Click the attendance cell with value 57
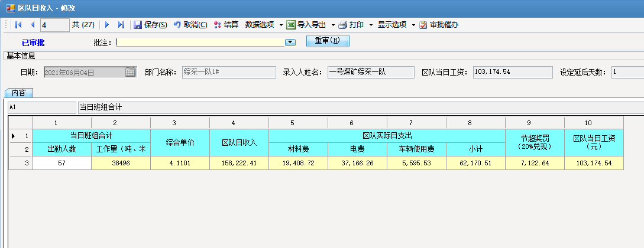 pyautogui.click(x=62, y=163)
